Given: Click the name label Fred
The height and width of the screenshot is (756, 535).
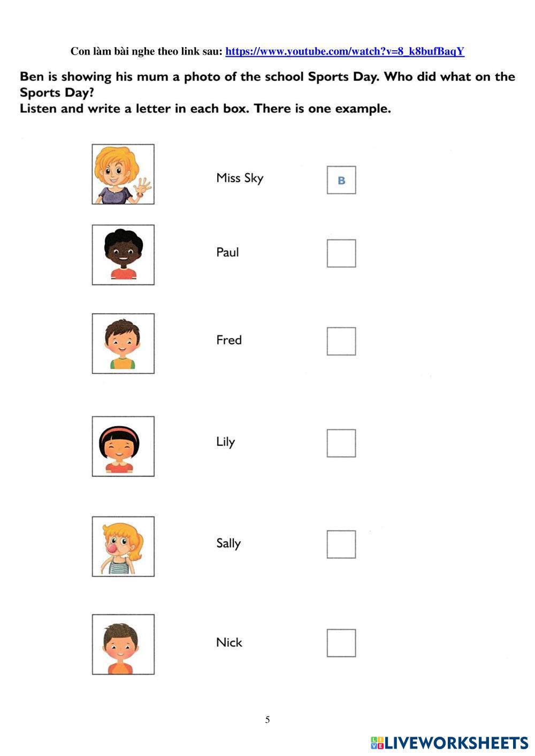Looking at the screenshot, I should click(229, 340).
